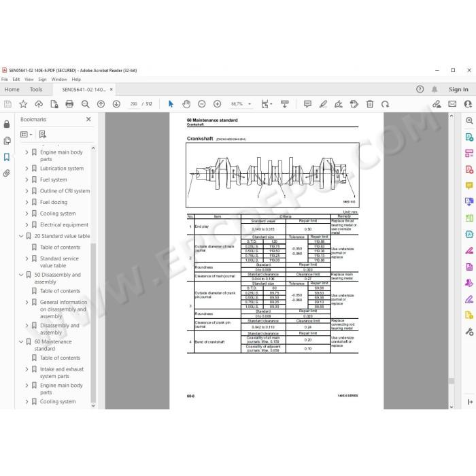This screenshot has height=476, width=476.
Task: Go to the previous page arrow
Action: point(101,104)
